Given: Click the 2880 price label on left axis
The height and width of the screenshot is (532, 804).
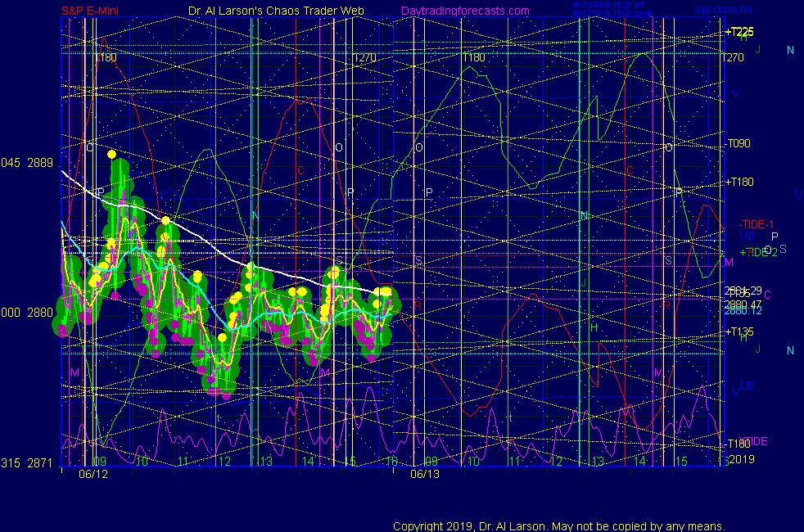Looking at the screenshot, I should 40,312.
